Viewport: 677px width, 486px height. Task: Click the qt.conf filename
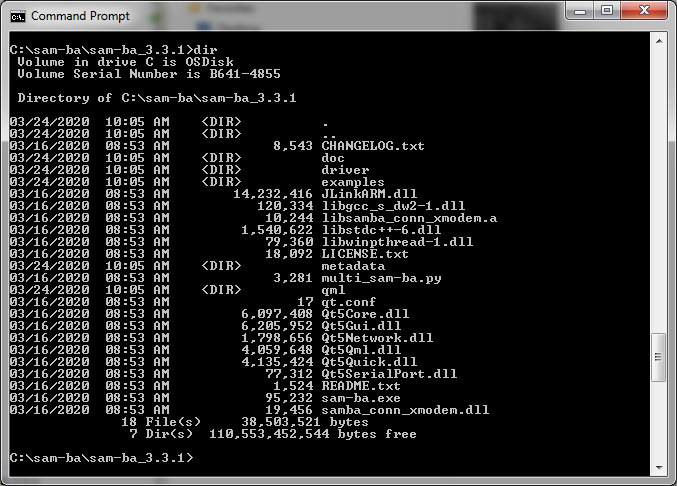349,302
